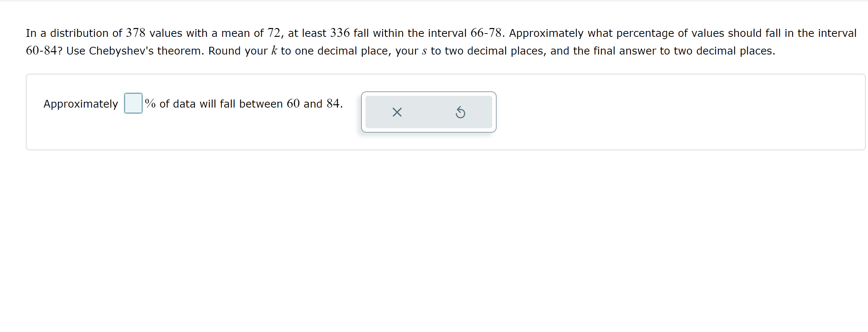
Task: Choose the undo arrow in the control box
Action: 461,112
